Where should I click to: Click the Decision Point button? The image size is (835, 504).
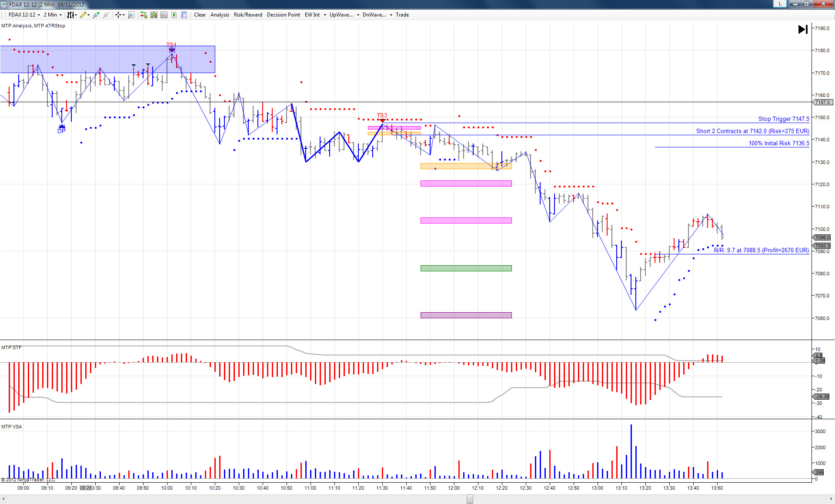(284, 15)
